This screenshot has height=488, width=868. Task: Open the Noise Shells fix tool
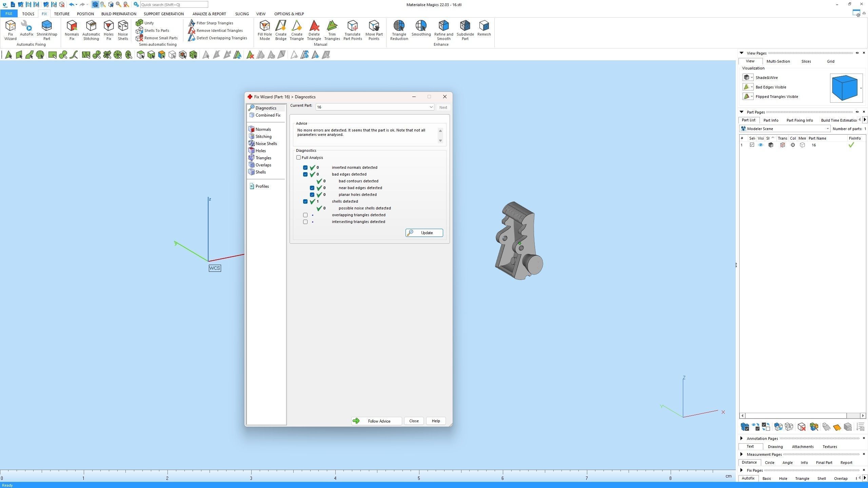point(123,26)
